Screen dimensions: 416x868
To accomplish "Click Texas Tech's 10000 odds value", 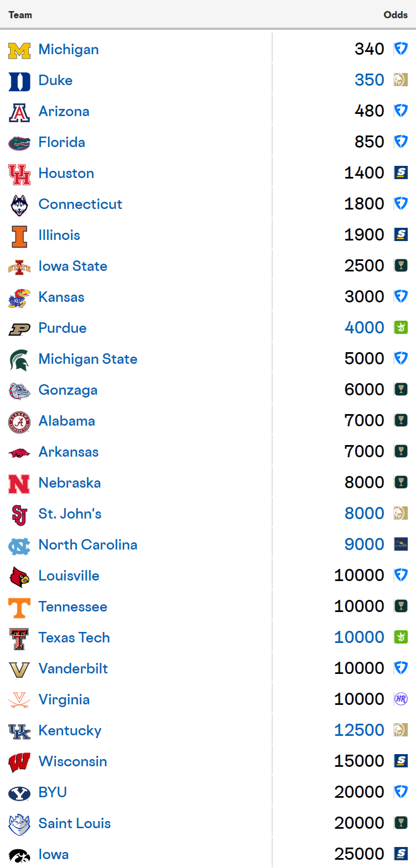I will point(359,637).
